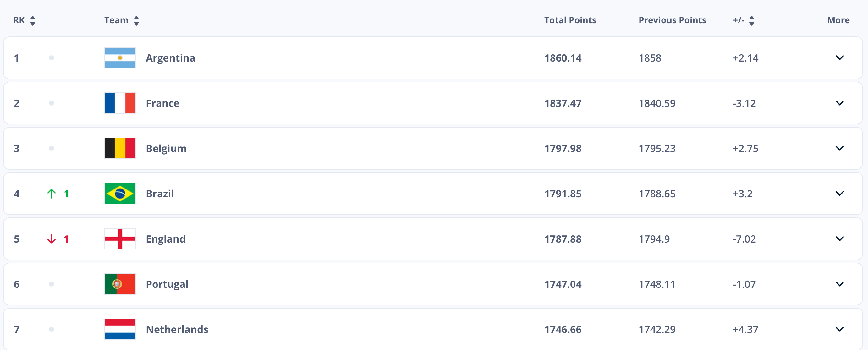The width and height of the screenshot is (868, 350).
Task: Sort rankings by the RK column arrows
Action: tap(33, 20)
